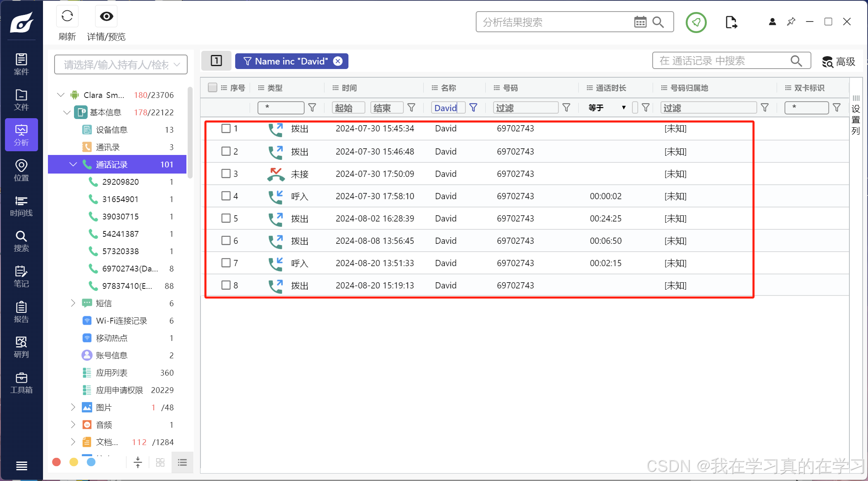The image size is (868, 481).
Task: Click the 号码 filter input field
Action: click(x=525, y=108)
